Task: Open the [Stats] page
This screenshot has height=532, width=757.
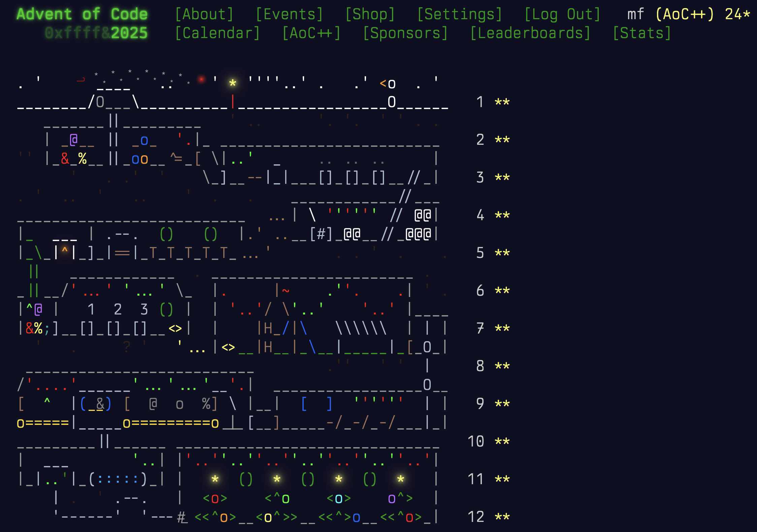Action: pyautogui.click(x=642, y=33)
